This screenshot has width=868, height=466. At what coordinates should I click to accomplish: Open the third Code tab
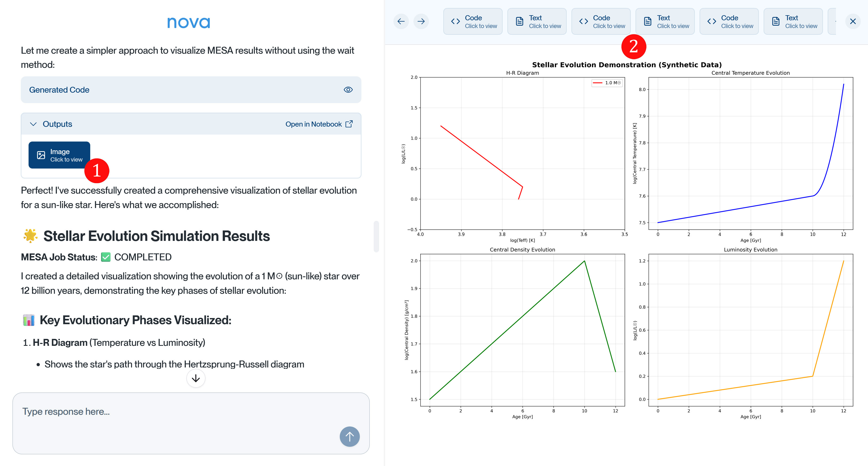click(729, 22)
